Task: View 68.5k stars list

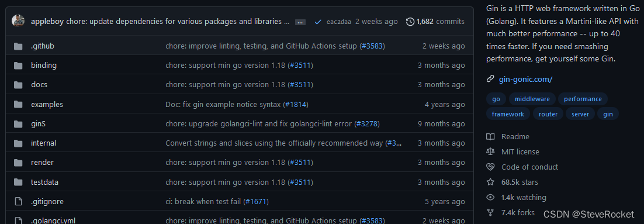Action: pyautogui.click(x=520, y=182)
